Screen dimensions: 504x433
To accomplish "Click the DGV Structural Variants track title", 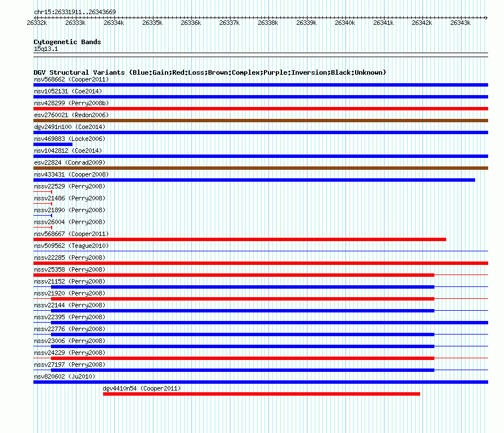I will tap(210, 72).
